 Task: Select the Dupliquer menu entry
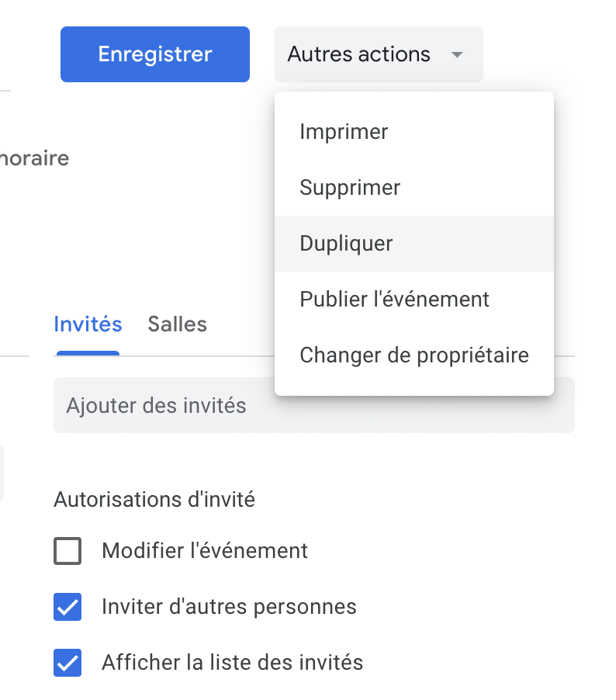346,244
